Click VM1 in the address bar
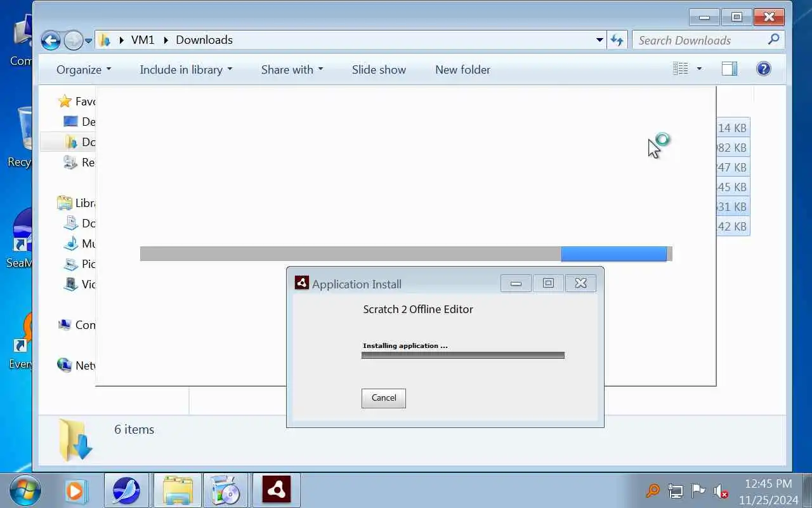The image size is (812, 508). click(x=143, y=40)
